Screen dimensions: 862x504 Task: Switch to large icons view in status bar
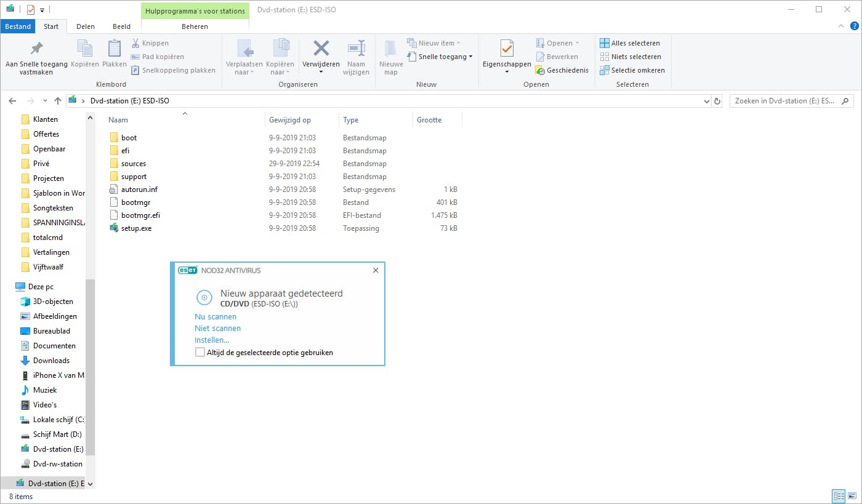point(853,496)
